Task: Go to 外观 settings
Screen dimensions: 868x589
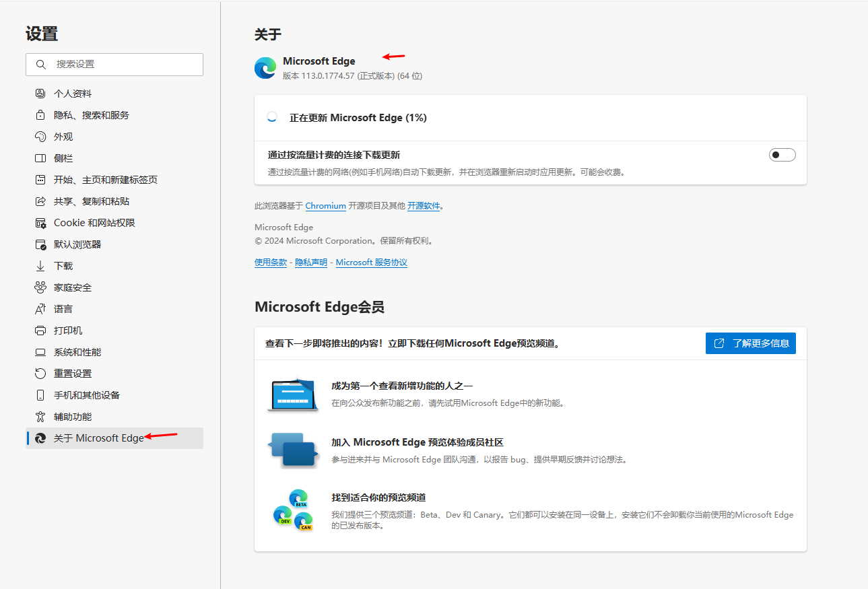Action: click(114, 137)
